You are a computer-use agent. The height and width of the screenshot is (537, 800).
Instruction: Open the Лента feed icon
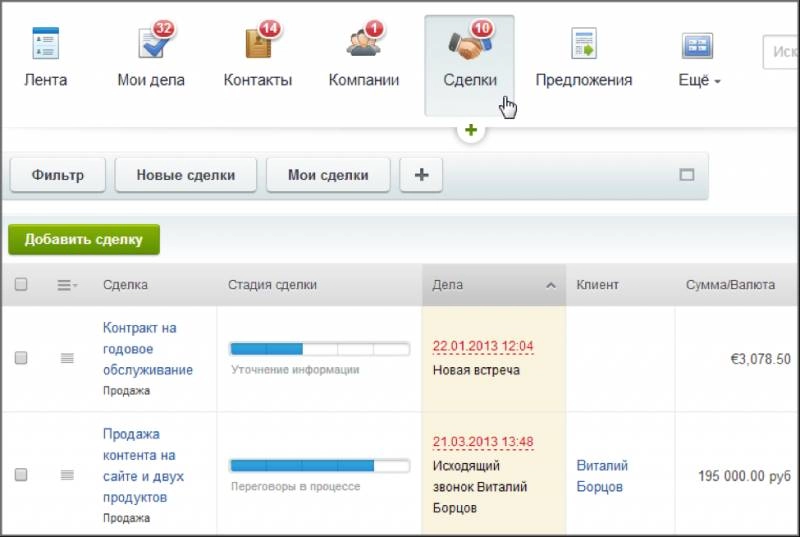(46, 45)
